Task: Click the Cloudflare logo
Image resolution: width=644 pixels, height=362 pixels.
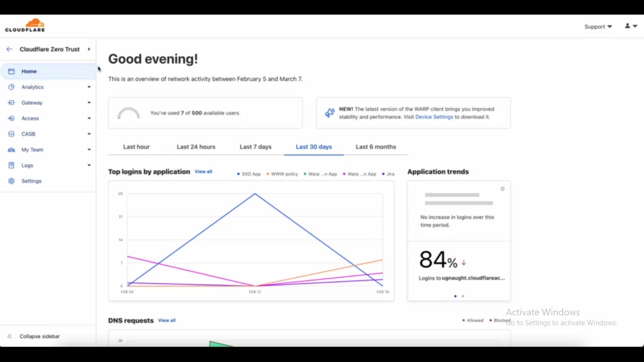Action: coord(25,25)
